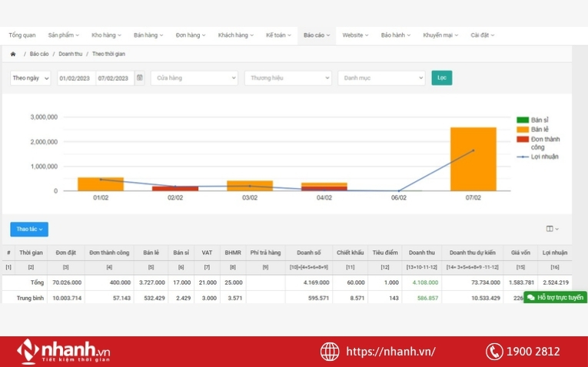This screenshot has width=588, height=367.
Task: Open the Báo cáo menu
Action: click(x=316, y=35)
